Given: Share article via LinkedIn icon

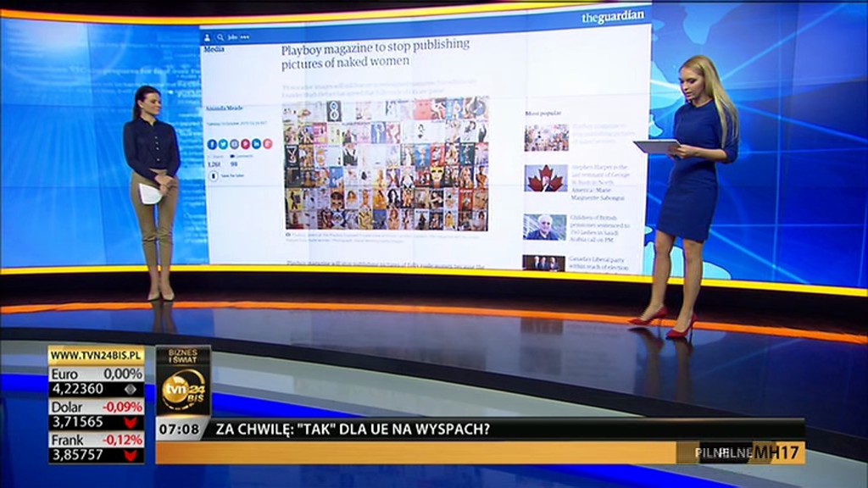Looking at the screenshot, I should [256, 144].
